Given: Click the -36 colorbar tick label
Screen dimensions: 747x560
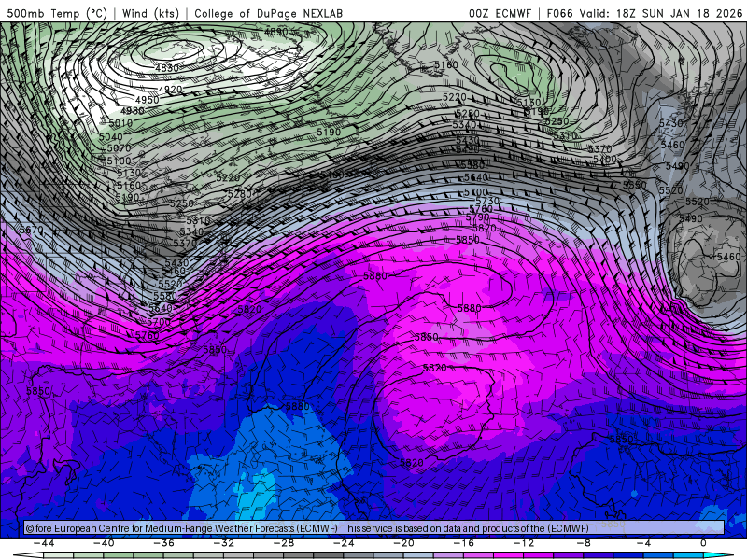Looking at the screenshot, I should point(164,543).
